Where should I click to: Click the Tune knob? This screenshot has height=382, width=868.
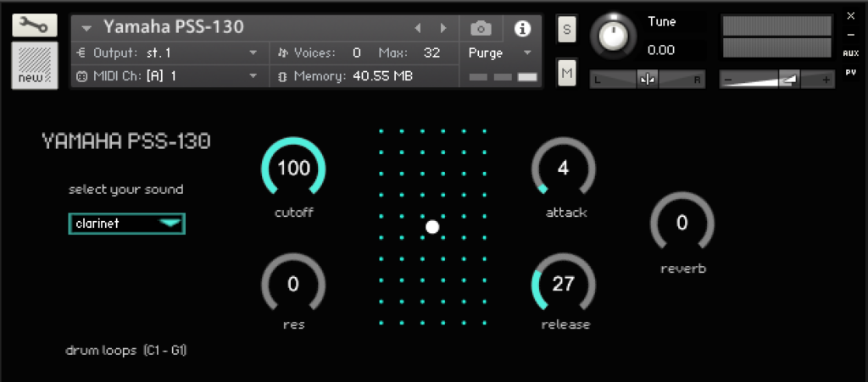tap(613, 37)
